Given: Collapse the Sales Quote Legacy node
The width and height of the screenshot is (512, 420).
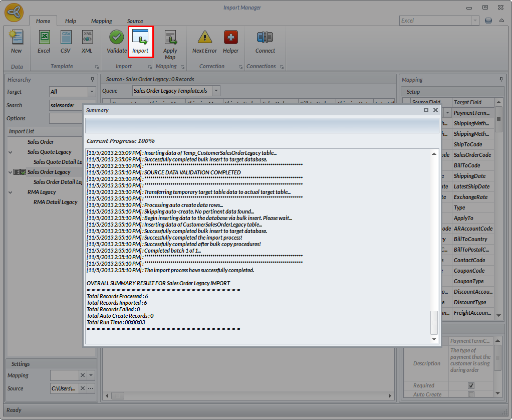Looking at the screenshot, I should (x=11, y=152).
